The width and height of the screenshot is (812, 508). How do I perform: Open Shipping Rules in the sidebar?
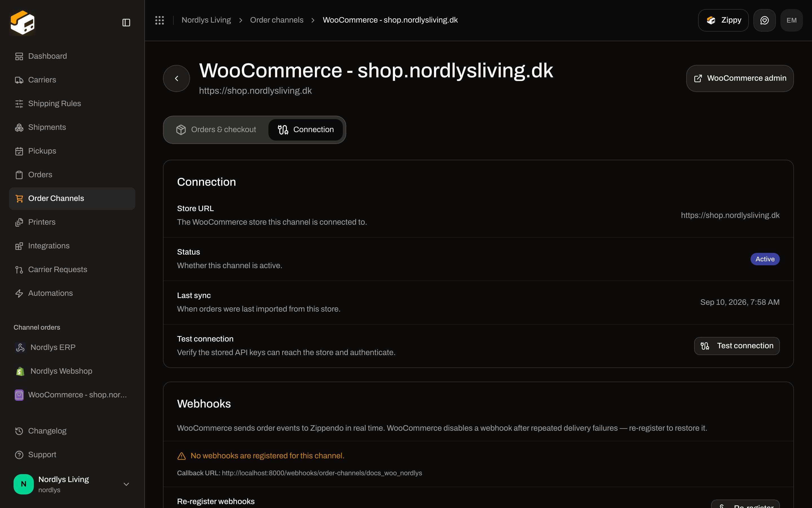pyautogui.click(x=72, y=104)
